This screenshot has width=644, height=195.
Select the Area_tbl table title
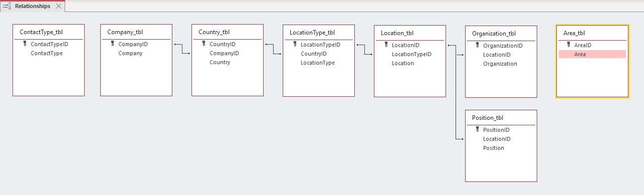[x=574, y=33]
